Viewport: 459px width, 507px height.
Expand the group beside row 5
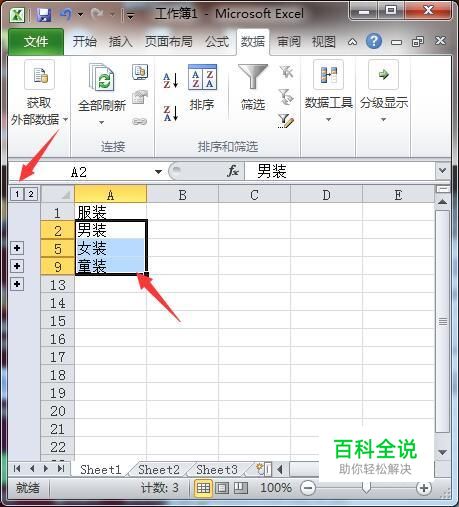(17, 248)
